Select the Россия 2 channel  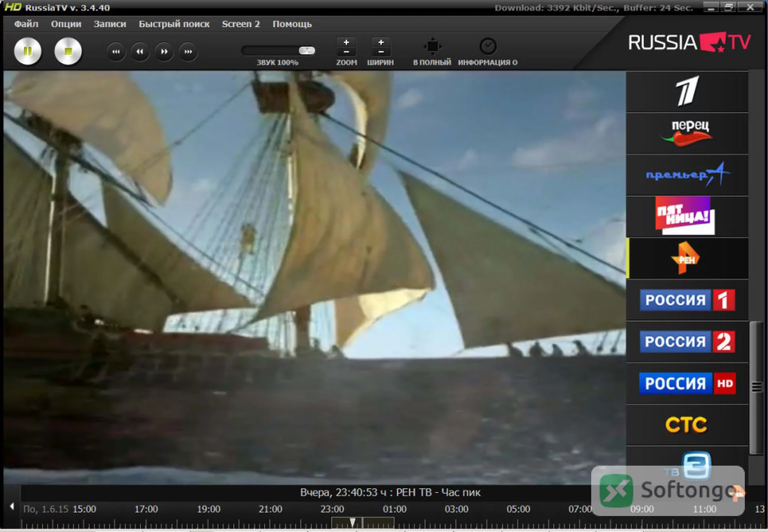(687, 342)
